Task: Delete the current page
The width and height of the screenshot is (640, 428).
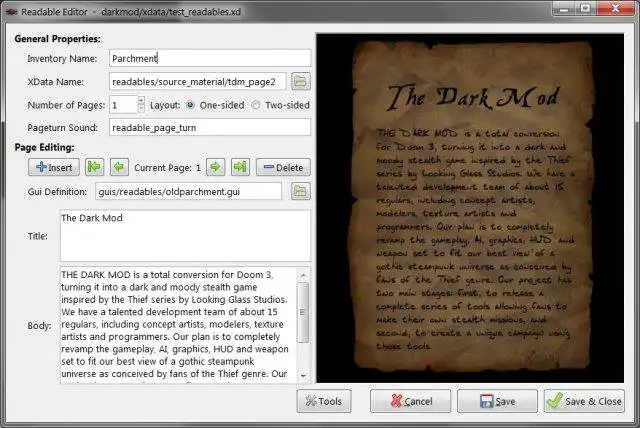Action: point(283,167)
